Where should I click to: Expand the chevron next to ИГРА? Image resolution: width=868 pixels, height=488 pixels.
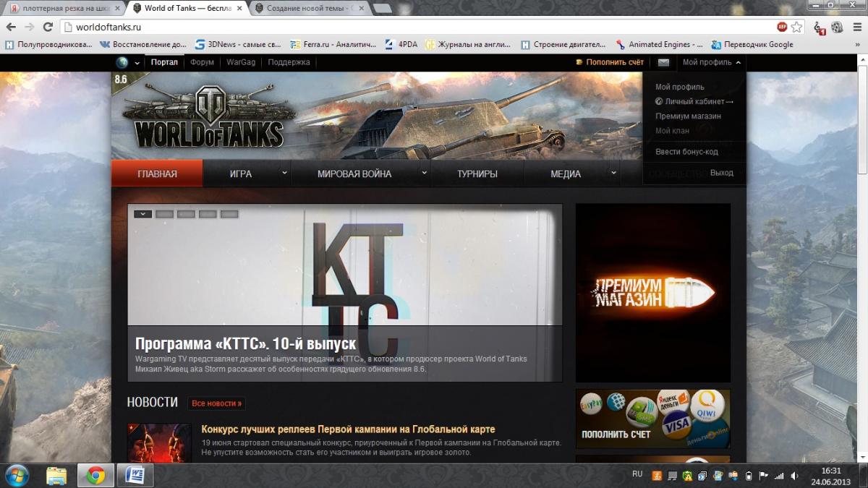[x=285, y=174]
